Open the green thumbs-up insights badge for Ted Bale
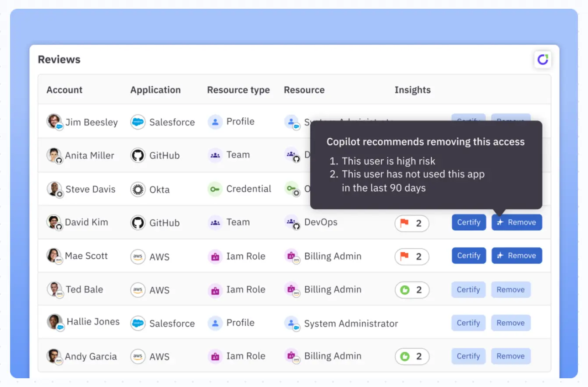The height and width of the screenshot is (387, 588). (411, 290)
